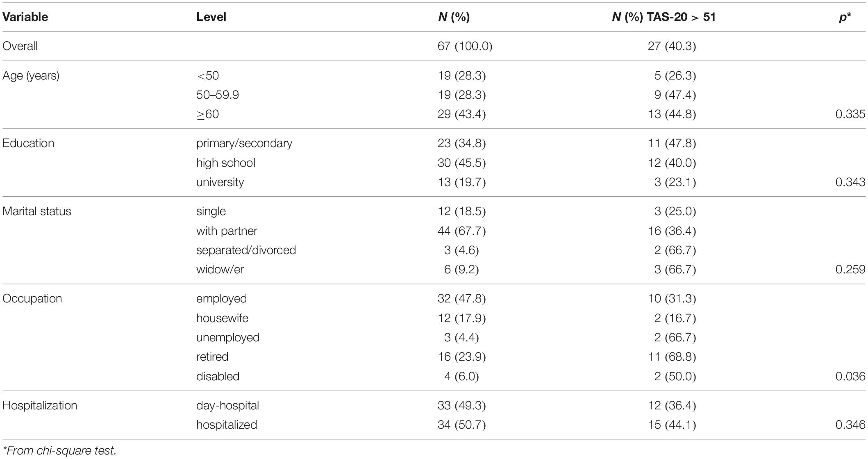
Task: Click the with partner 44 (67.7) cell
Action: (x=461, y=231)
